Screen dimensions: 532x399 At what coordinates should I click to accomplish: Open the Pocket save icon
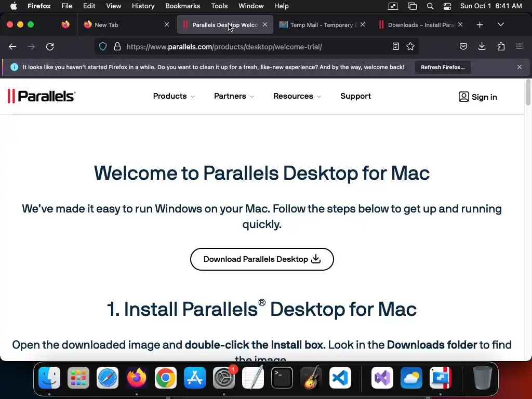click(x=463, y=46)
